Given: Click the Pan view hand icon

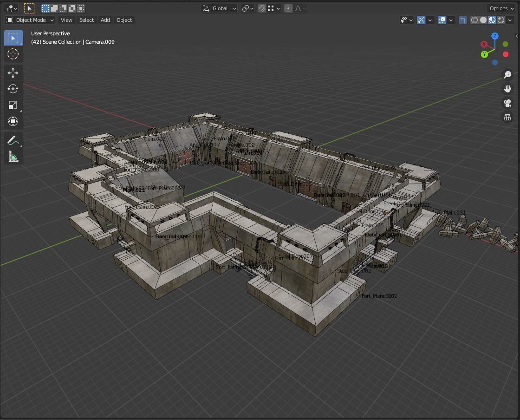Looking at the screenshot, I should pos(507,89).
